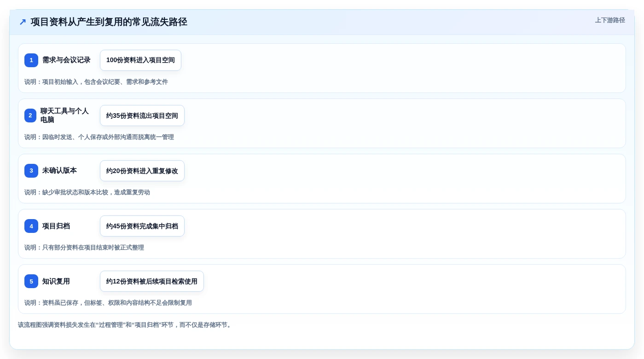The image size is (644, 359).
Task: Select step number 5 badge
Action: pos(31,281)
